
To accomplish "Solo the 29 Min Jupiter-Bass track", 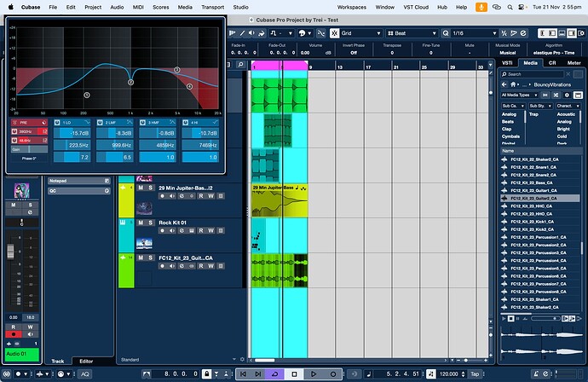I will click(151, 187).
